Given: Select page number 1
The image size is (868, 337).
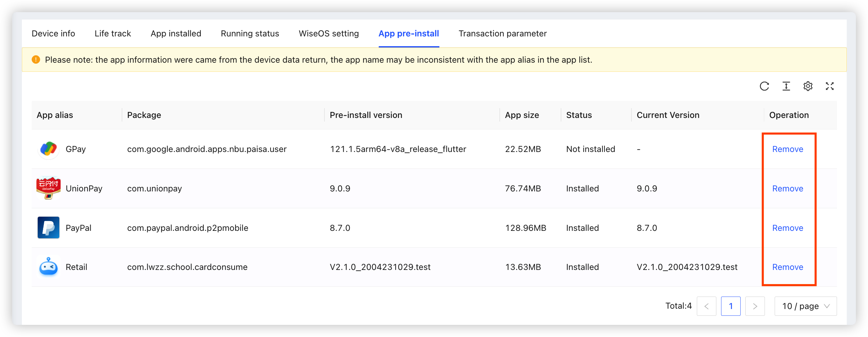Looking at the screenshot, I should point(731,306).
